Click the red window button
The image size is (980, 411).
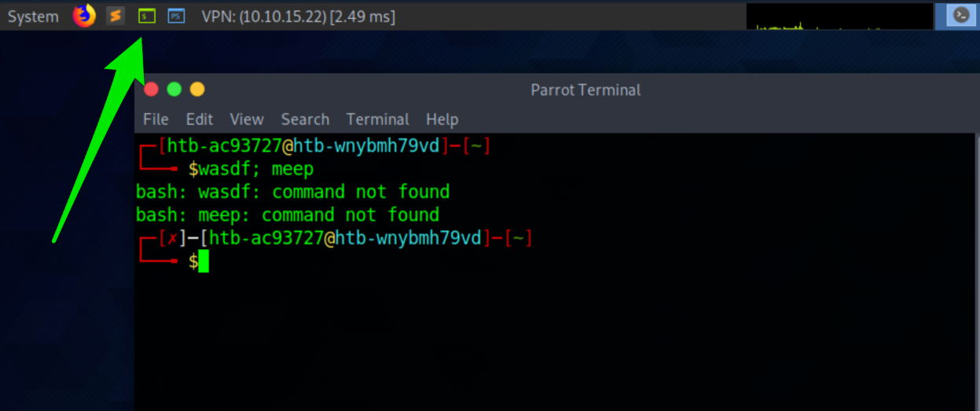(x=152, y=90)
